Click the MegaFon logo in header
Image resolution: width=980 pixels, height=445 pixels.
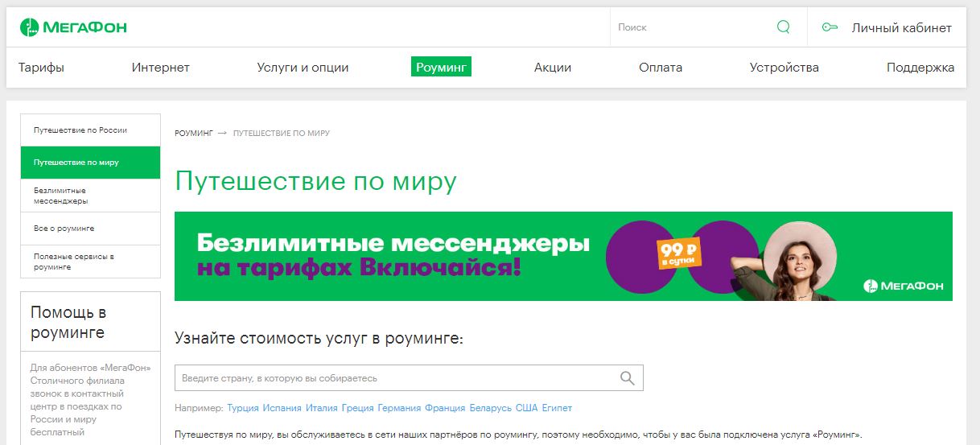(73, 27)
